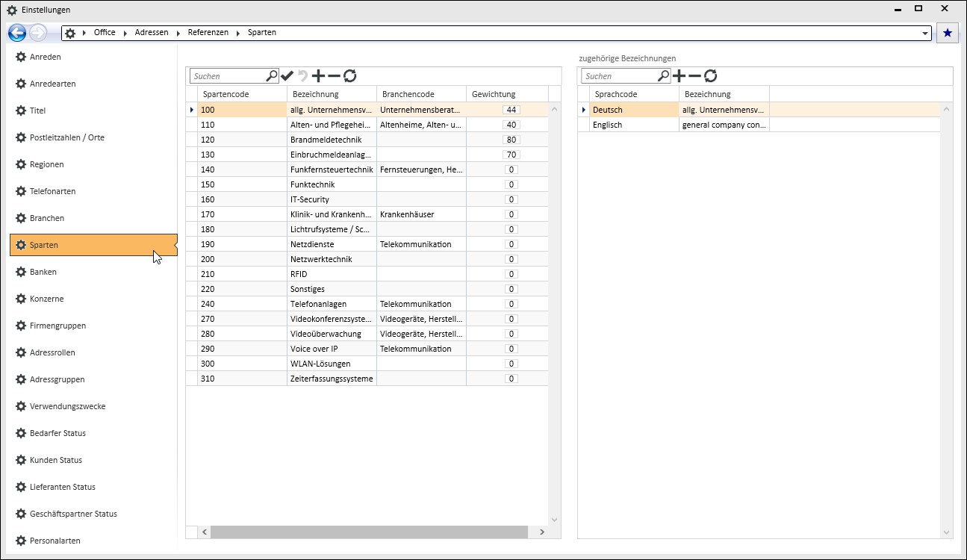Open Postleitzahlen / Orte settings
Screen dimensions: 967x560
pyautogui.click(x=93, y=137)
